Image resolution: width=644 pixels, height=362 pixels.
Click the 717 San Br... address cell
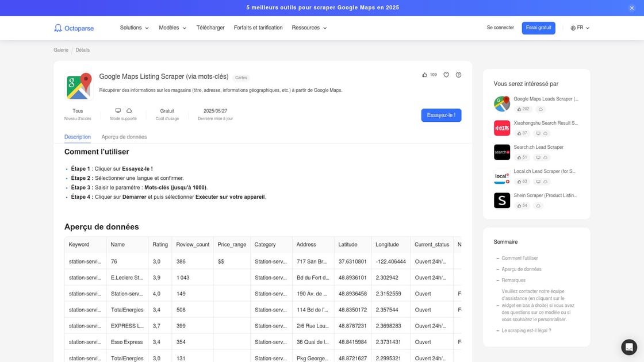[312, 262]
